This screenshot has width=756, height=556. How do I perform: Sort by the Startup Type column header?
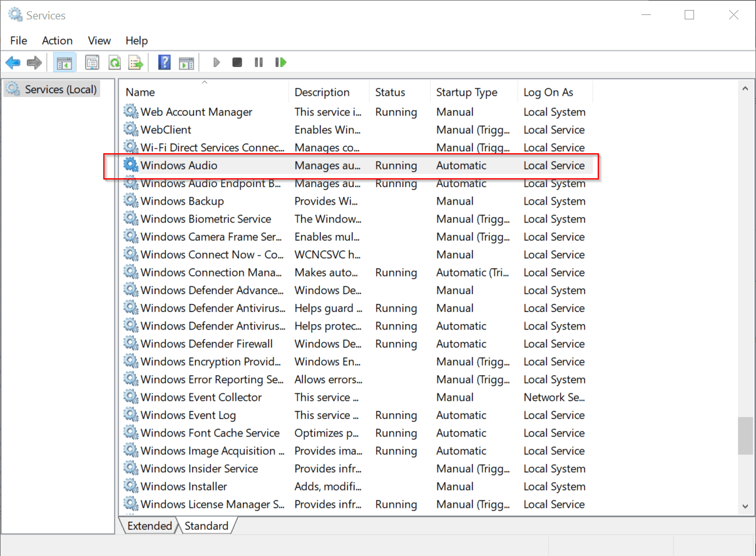(x=467, y=93)
